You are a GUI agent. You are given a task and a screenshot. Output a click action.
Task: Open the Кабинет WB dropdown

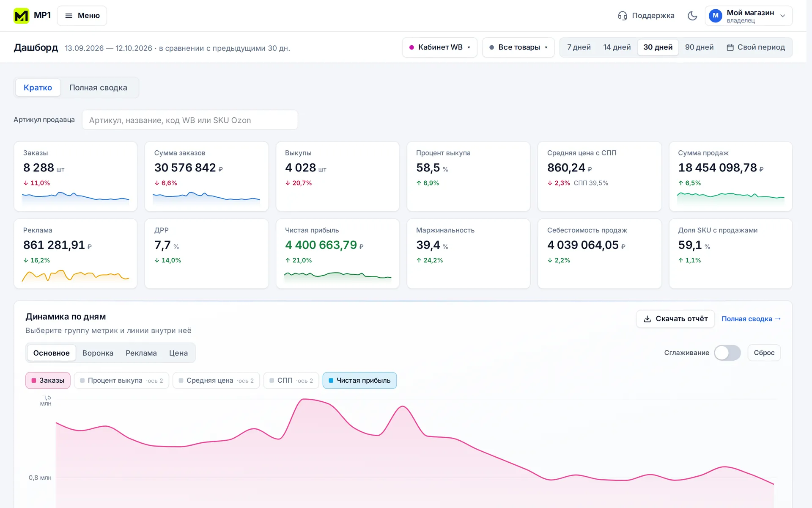tap(440, 47)
